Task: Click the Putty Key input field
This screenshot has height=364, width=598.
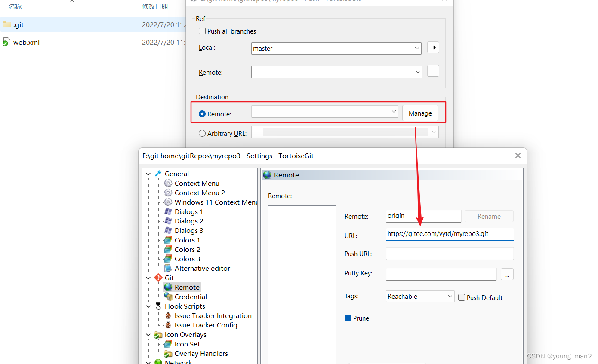Action: point(441,274)
